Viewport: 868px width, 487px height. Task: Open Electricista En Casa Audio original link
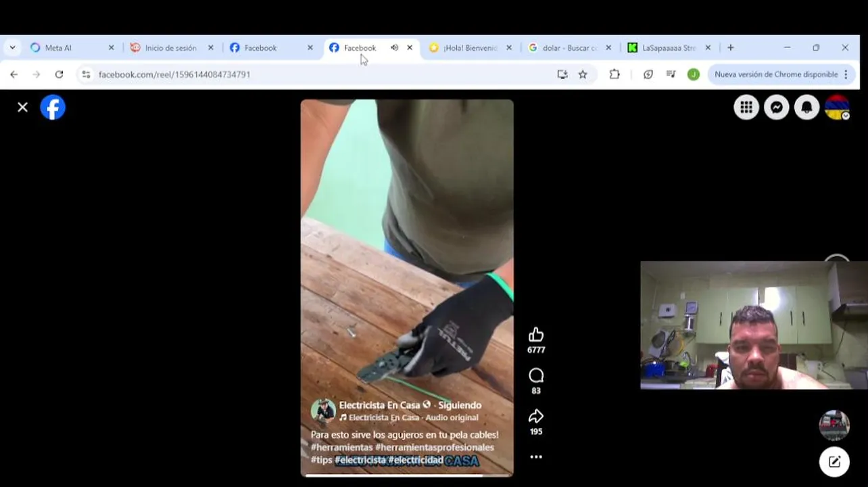(413, 417)
